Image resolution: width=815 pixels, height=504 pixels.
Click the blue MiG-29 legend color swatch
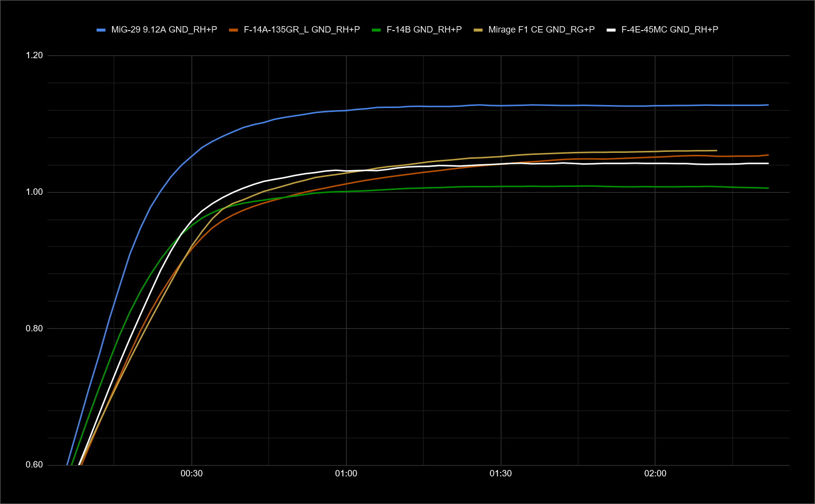point(101,30)
